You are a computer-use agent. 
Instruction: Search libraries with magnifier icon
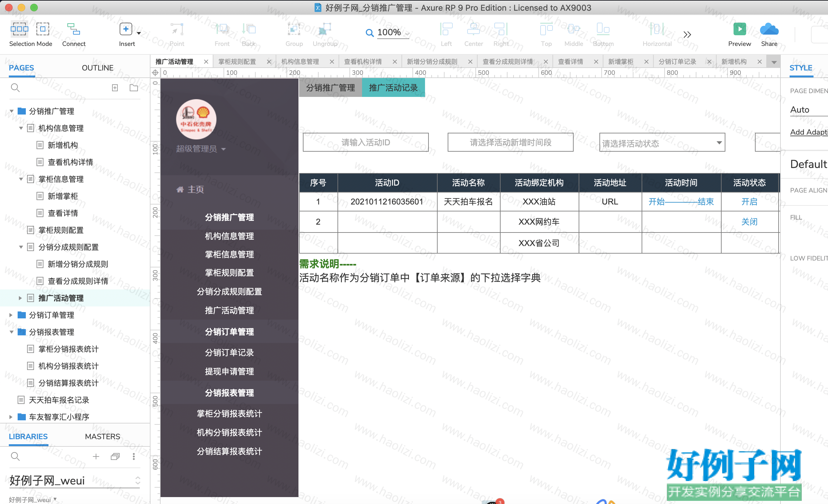tap(15, 456)
